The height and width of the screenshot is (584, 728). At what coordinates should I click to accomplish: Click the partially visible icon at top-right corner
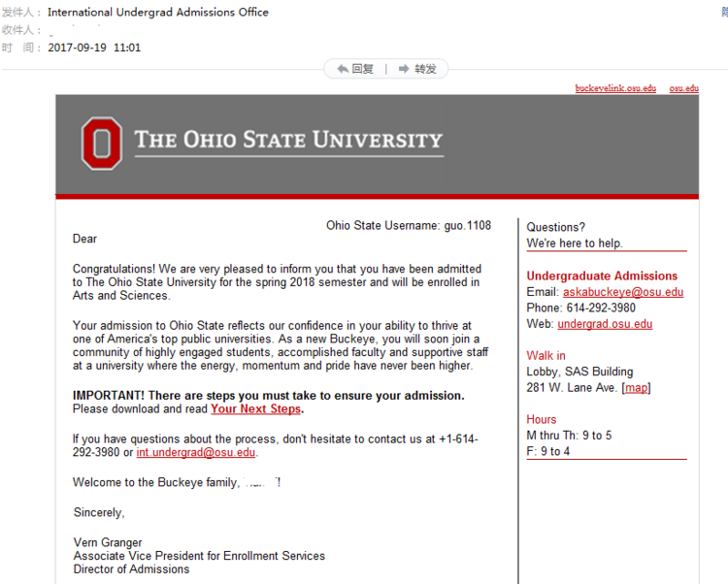click(724, 9)
